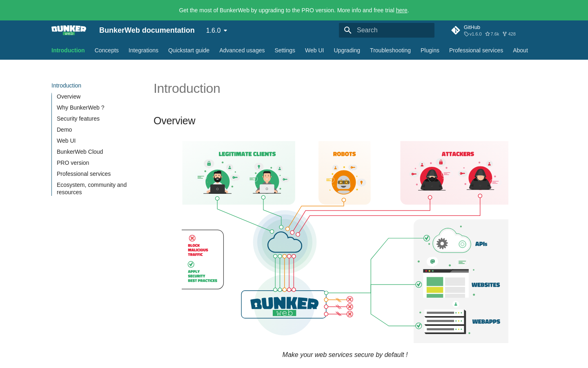Jump to Professional services in sidebar
This screenshot has width=588, height=368.
84,174
